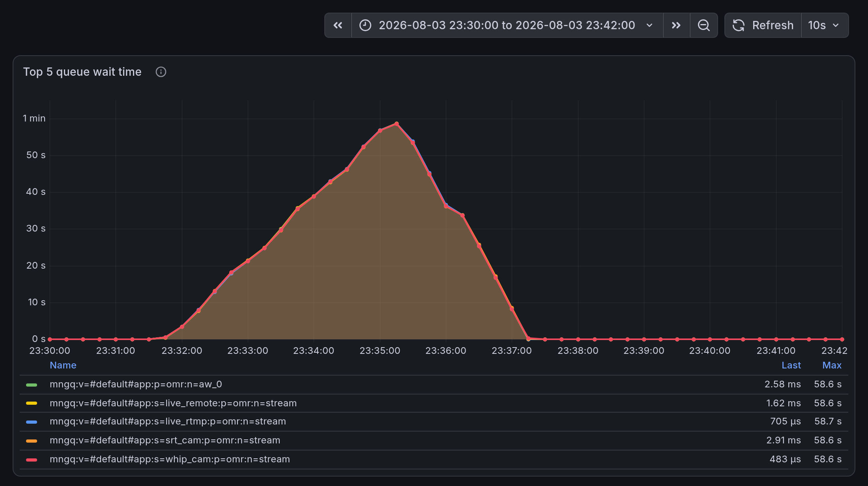Click the clock icon in time picker
Image resolution: width=868 pixels, height=486 pixels.
[x=365, y=25]
